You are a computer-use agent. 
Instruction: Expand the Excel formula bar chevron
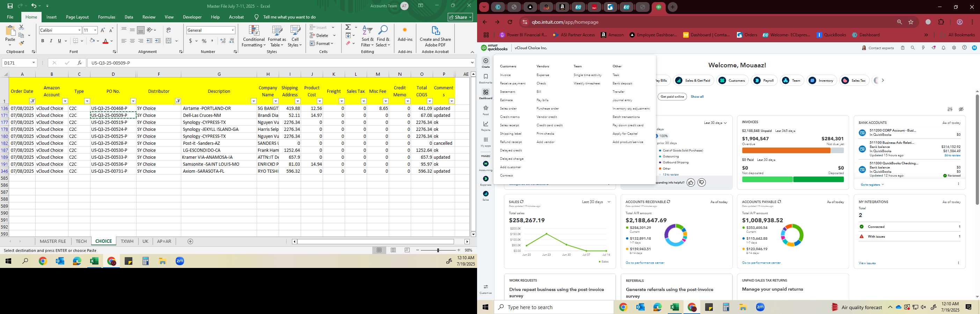click(x=472, y=63)
